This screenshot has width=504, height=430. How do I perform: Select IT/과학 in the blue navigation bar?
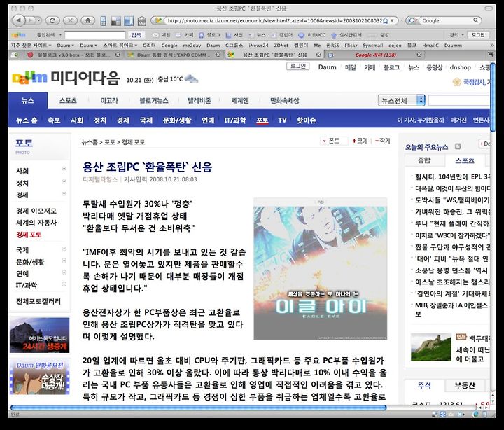(x=235, y=120)
